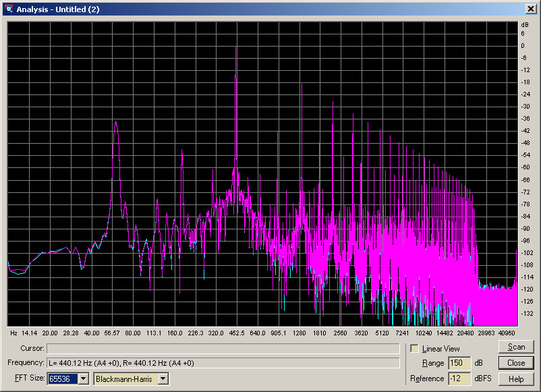Close the Analysis window with the X button
This screenshot has height=392, width=541.
click(530, 9)
